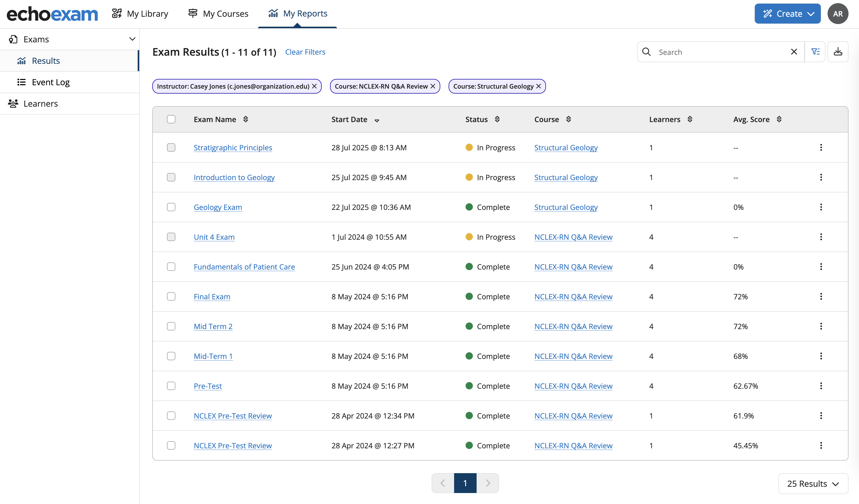Open the filter options icon
The height and width of the screenshot is (504, 859).
point(815,51)
